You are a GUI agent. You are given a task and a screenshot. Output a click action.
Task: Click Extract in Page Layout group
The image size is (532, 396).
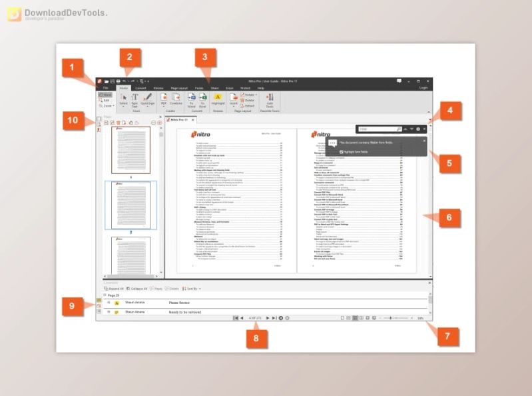point(247,105)
